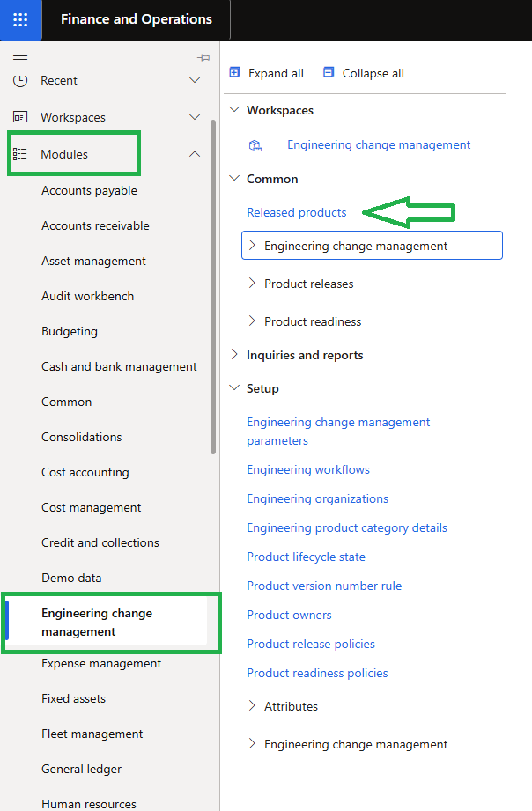Click the Collapse all icon
Image resolution: width=532 pixels, height=811 pixels.
click(x=329, y=72)
